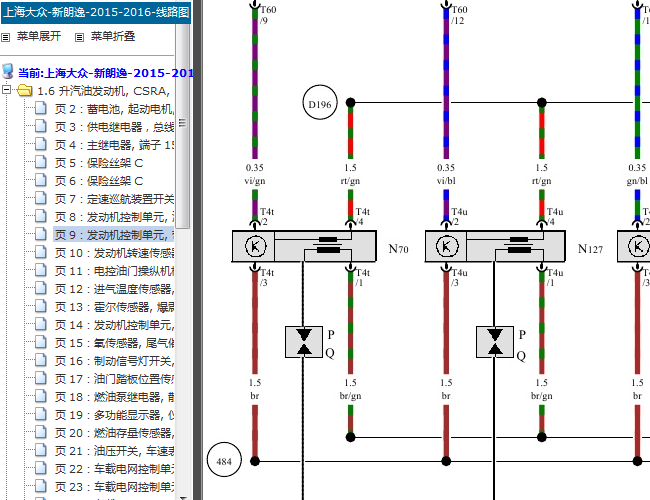Click the 菜单折叠 collapse-menu button
650x500 pixels.
[113, 36]
